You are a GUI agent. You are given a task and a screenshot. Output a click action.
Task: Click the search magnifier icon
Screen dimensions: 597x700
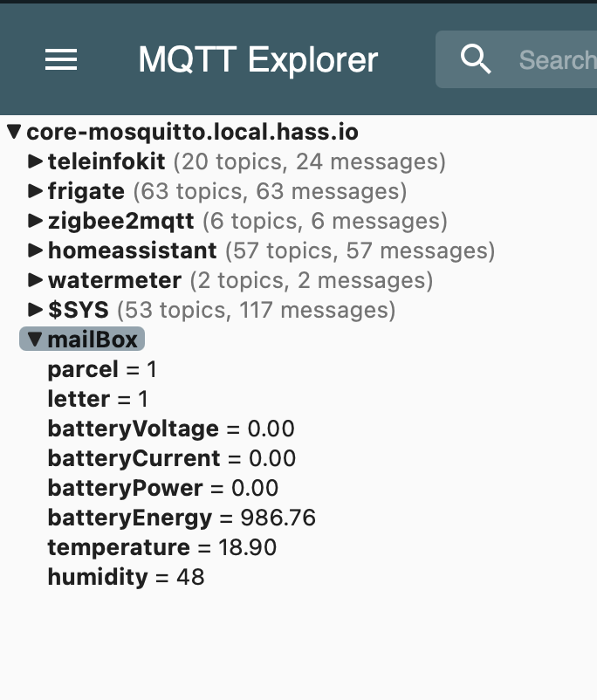pyautogui.click(x=476, y=59)
